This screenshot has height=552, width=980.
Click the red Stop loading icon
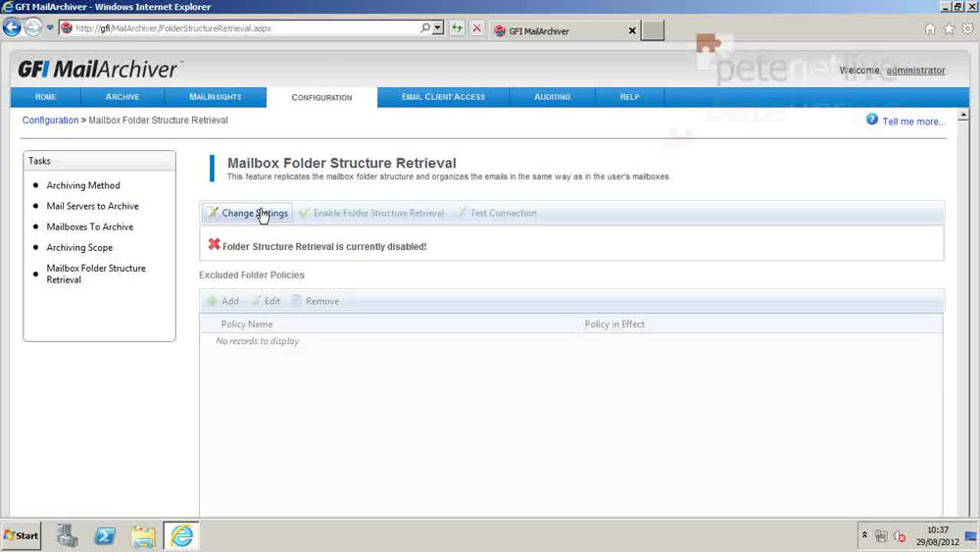click(x=476, y=28)
